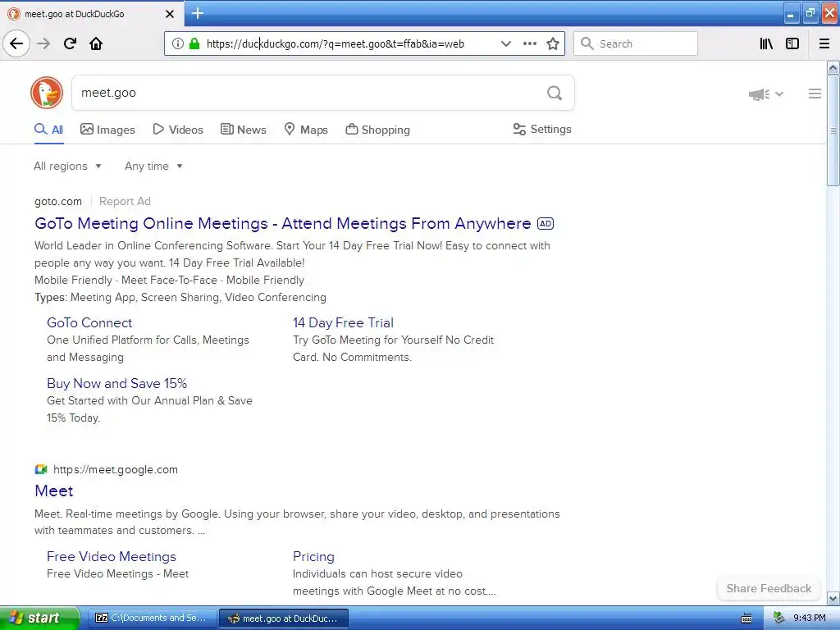Click the goto.com ad domain

(x=58, y=202)
